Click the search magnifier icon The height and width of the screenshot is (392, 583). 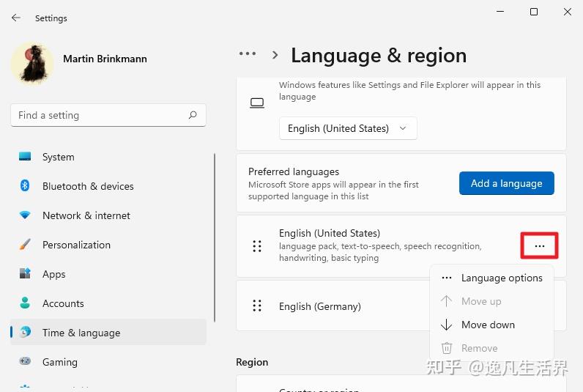pyautogui.click(x=193, y=115)
